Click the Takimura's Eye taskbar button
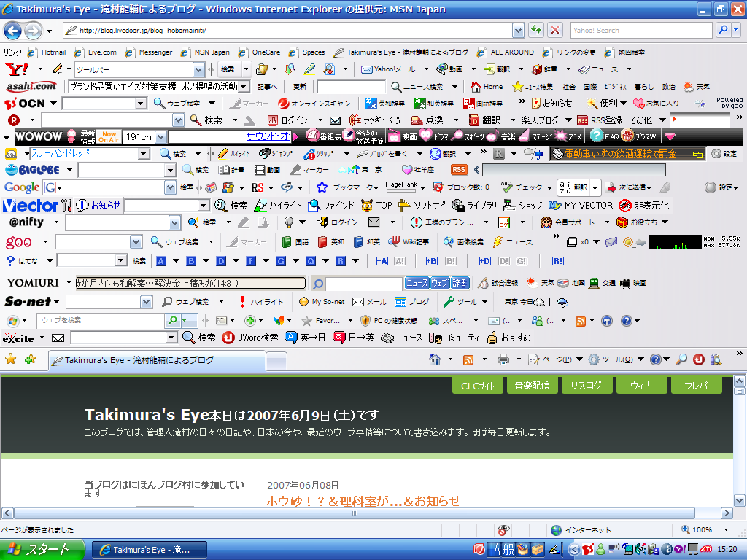 pos(149,550)
